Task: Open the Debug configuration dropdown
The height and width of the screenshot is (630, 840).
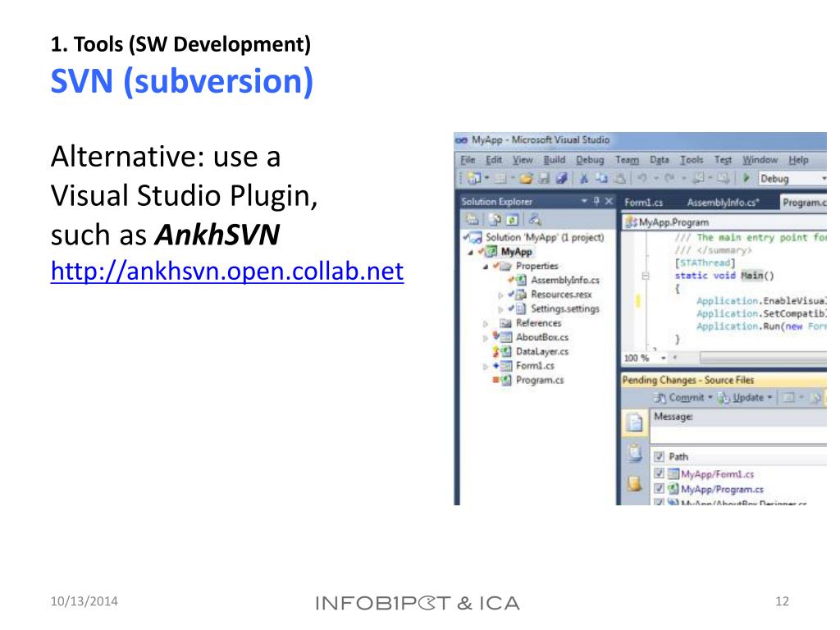Action: [792, 178]
